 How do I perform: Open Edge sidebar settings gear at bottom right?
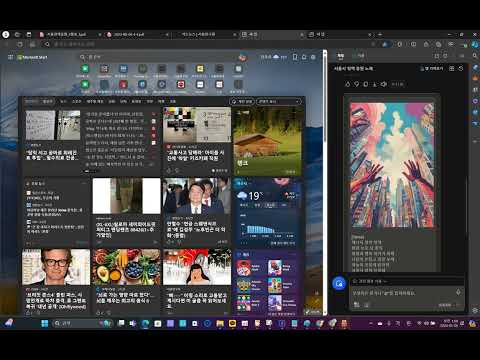pyautogui.click(x=475, y=310)
